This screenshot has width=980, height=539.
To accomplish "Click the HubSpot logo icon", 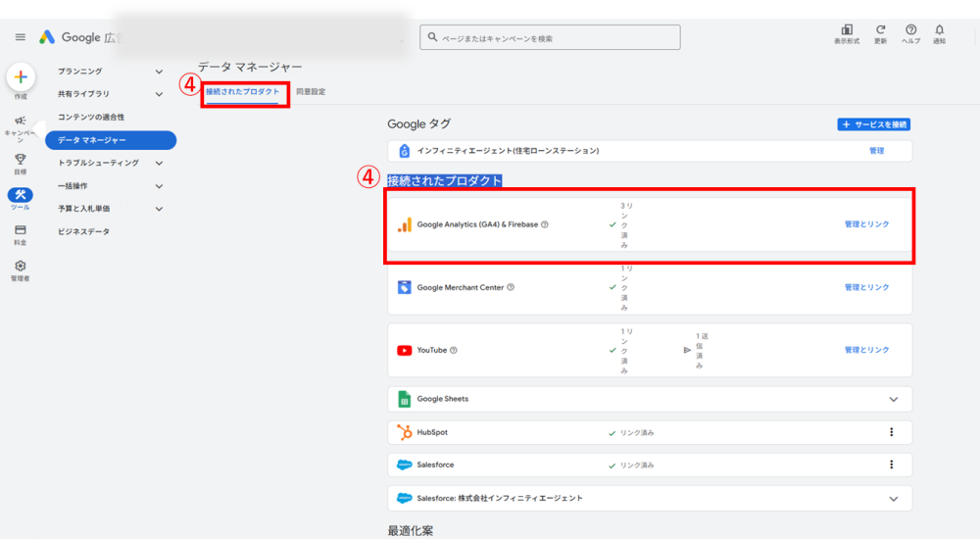I will tap(405, 432).
